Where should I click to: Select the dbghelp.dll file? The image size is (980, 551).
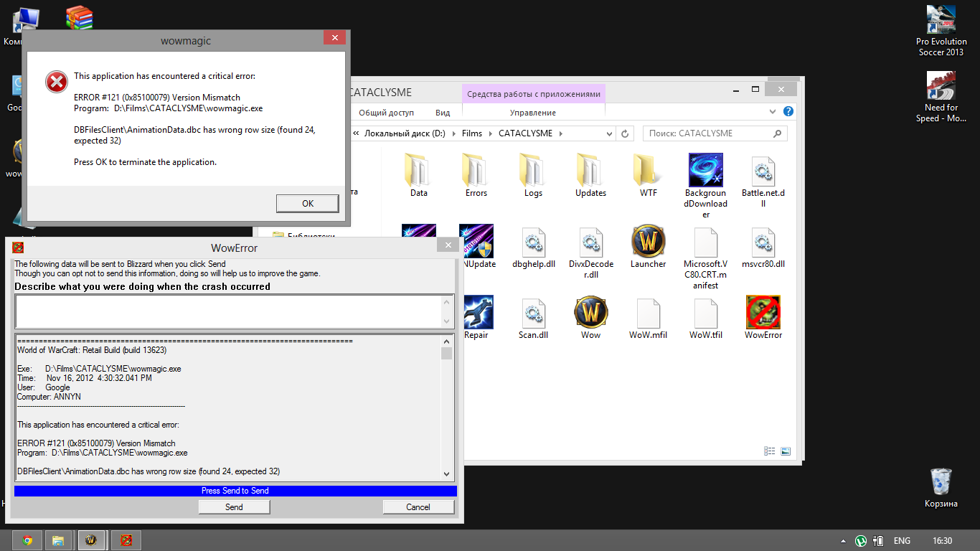[534, 247]
